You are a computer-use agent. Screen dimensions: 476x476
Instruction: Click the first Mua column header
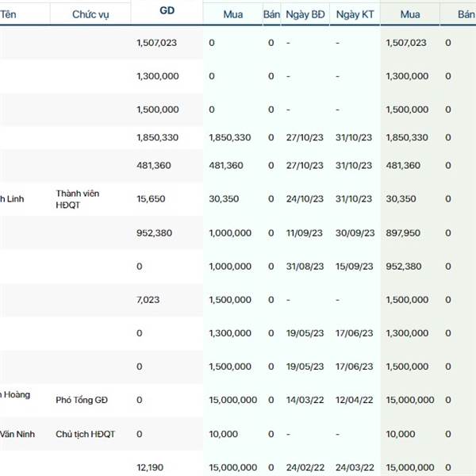232,14
